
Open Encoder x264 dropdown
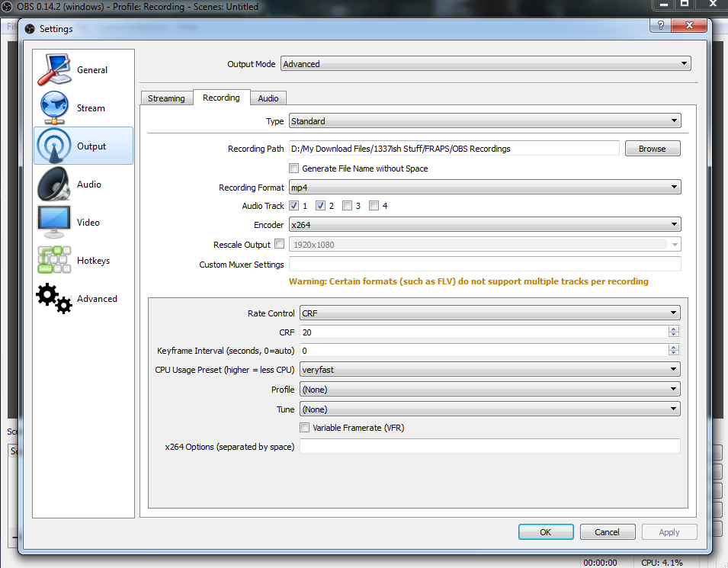click(x=485, y=225)
